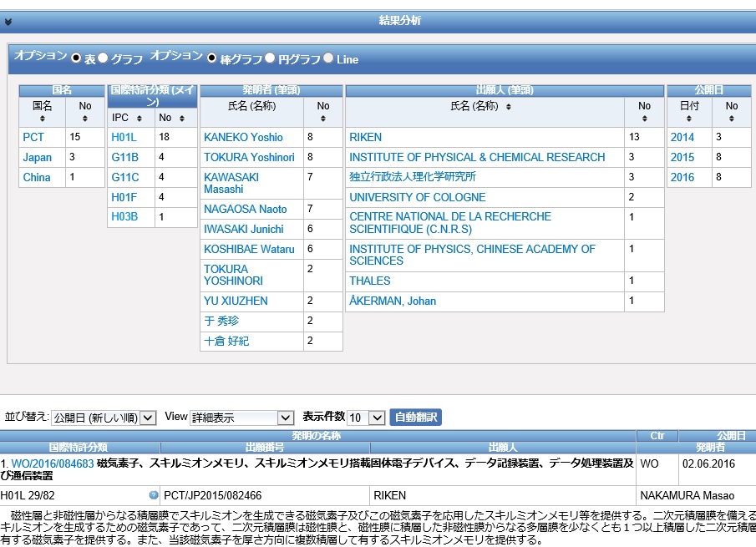Filter by applicant ÅKERMAN, Johan
Screen dimensions: 756x547
(x=393, y=301)
